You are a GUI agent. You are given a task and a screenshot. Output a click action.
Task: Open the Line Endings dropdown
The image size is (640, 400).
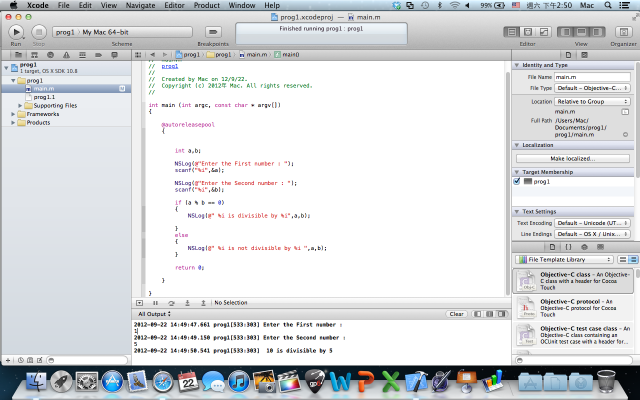pyautogui.click(x=592, y=234)
